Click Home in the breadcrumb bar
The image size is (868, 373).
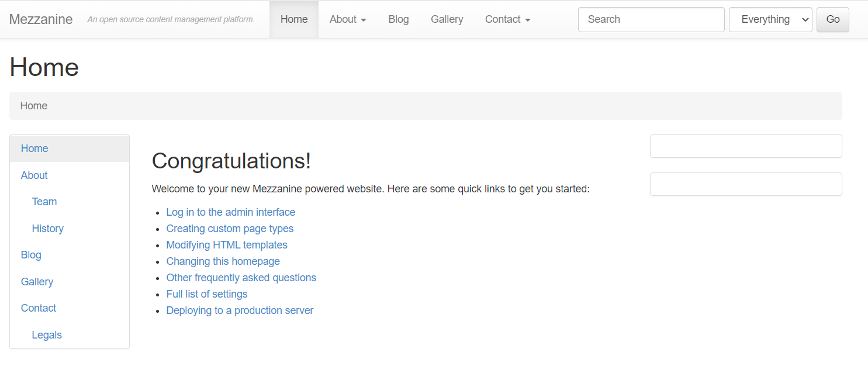point(34,106)
